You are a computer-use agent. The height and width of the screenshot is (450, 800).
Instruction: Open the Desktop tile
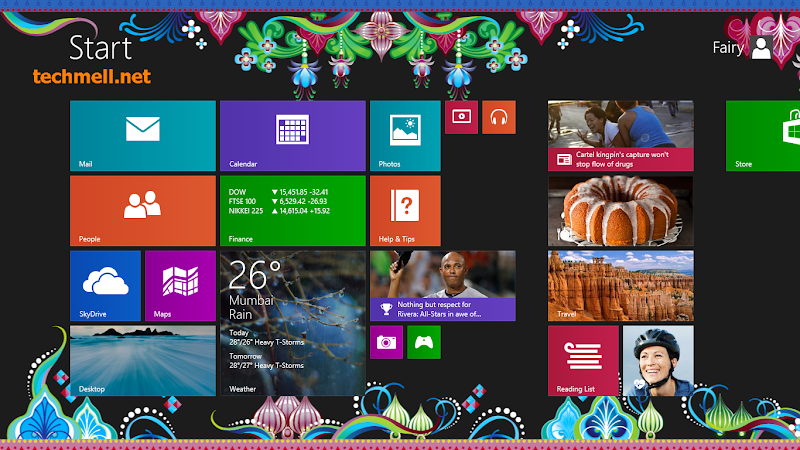(143, 361)
